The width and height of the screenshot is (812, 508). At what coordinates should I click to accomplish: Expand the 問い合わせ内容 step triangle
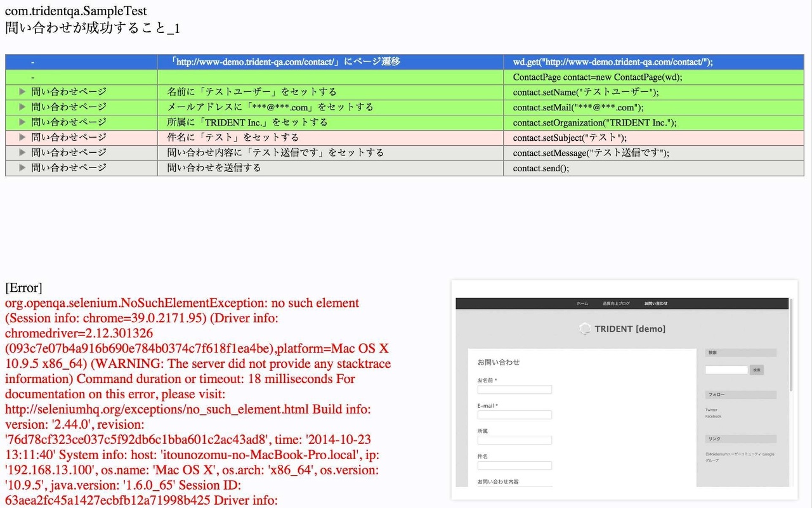coord(22,153)
